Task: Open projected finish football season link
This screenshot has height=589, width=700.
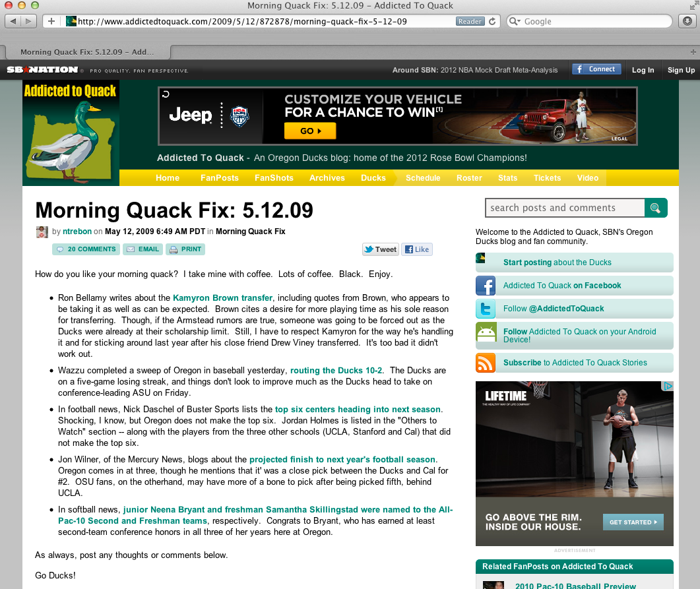Action: click(x=342, y=460)
